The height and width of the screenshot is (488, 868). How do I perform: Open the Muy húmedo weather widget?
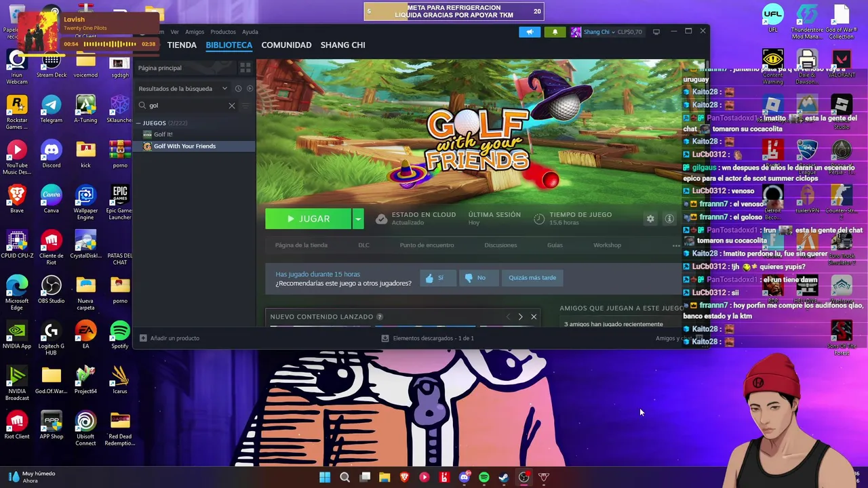31,477
